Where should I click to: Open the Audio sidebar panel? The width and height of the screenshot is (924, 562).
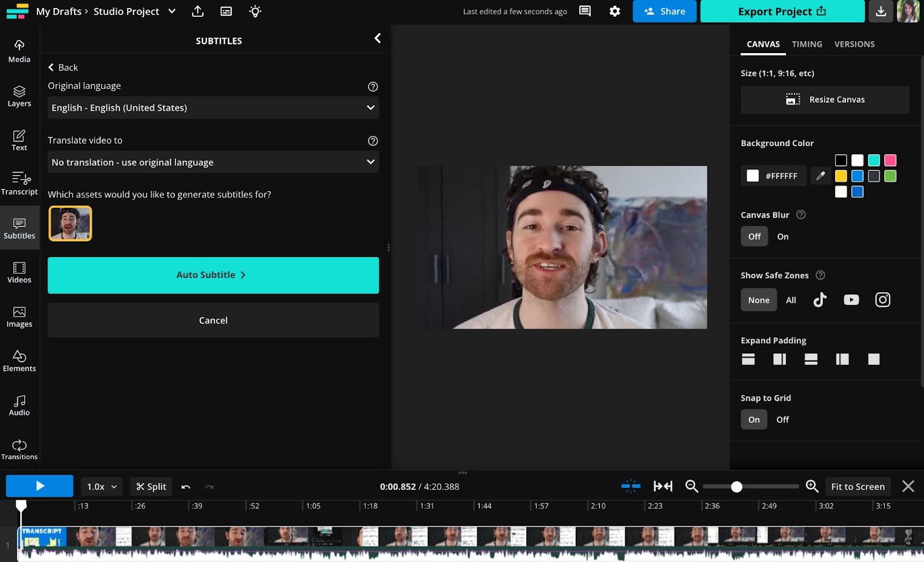click(x=19, y=405)
